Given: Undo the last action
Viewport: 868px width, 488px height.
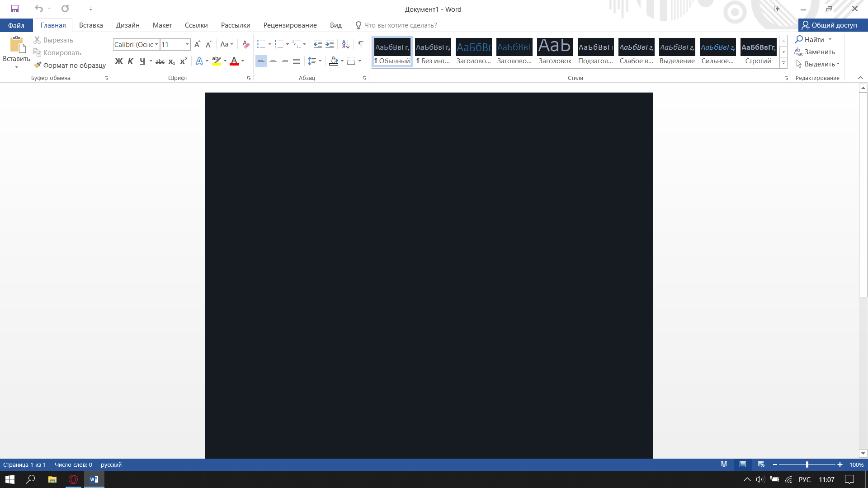Looking at the screenshot, I should (x=39, y=9).
